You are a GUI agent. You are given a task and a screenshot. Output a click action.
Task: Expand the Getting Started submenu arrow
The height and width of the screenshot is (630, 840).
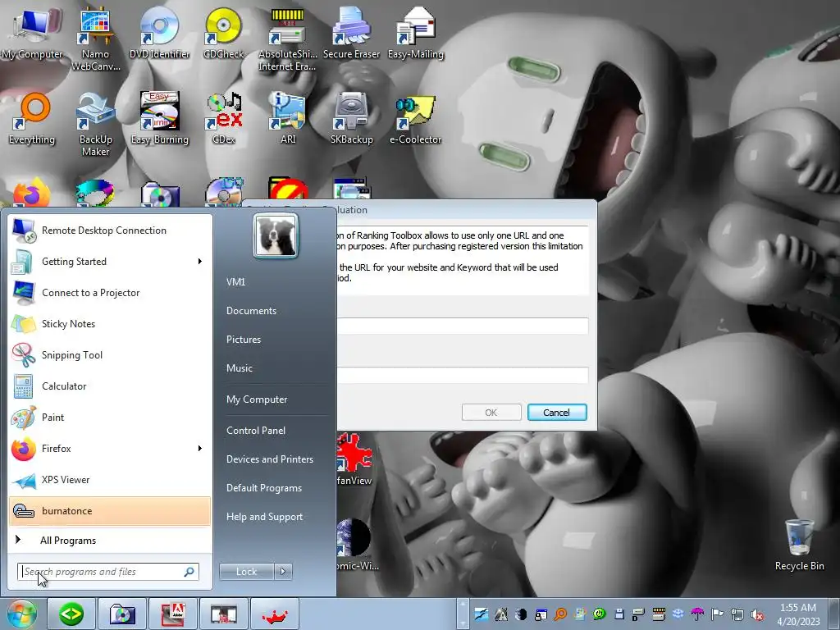[x=200, y=262]
